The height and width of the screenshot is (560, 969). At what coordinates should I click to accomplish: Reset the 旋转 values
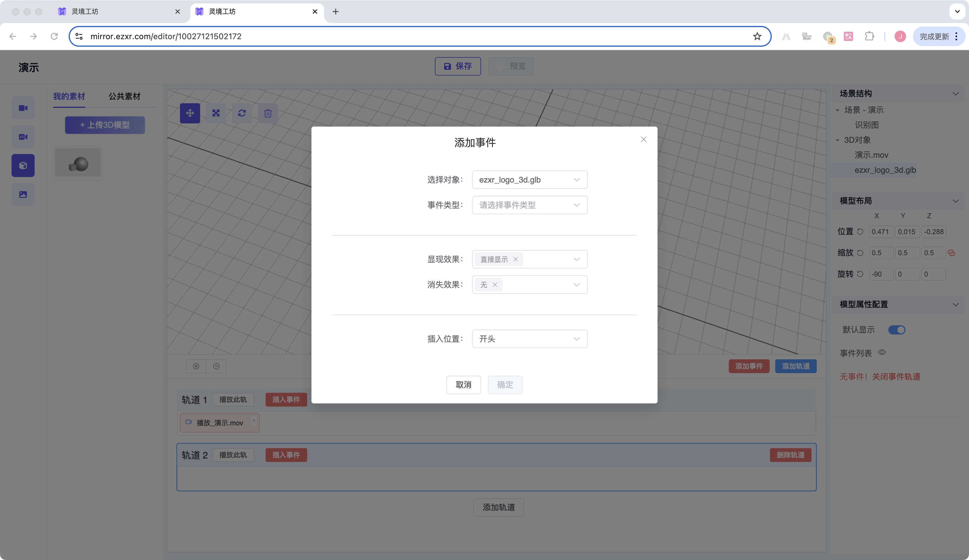[860, 274]
